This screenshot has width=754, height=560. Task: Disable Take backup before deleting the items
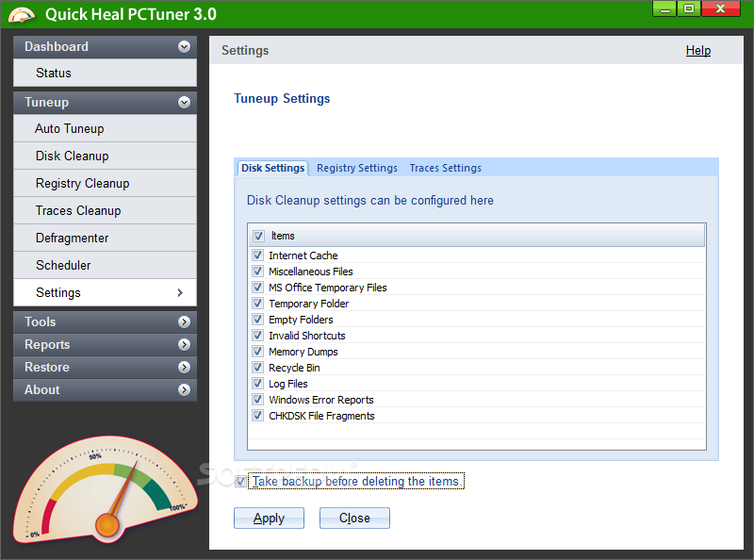tap(240, 481)
